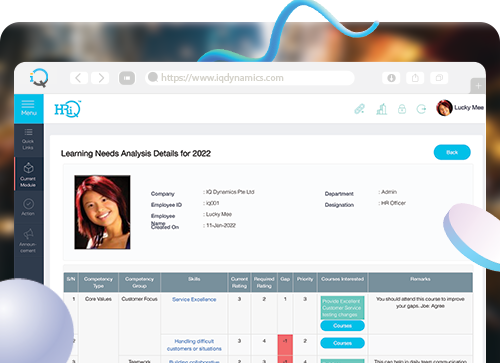Click the red -1 gap cell in Handling difficult row
This screenshot has height=363, width=500.
tap(285, 345)
